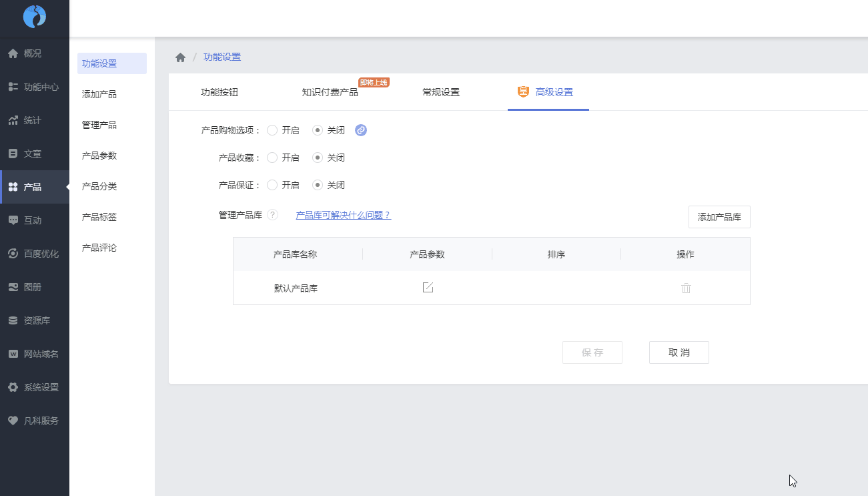Click the orange crown icon in 高级设置 tab
The image size is (868, 496).
524,92
